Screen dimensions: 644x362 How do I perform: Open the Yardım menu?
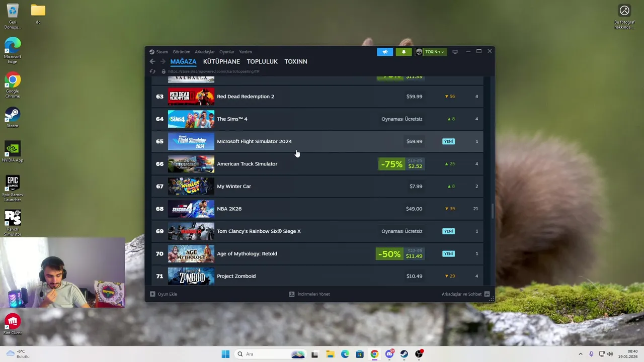246,52
